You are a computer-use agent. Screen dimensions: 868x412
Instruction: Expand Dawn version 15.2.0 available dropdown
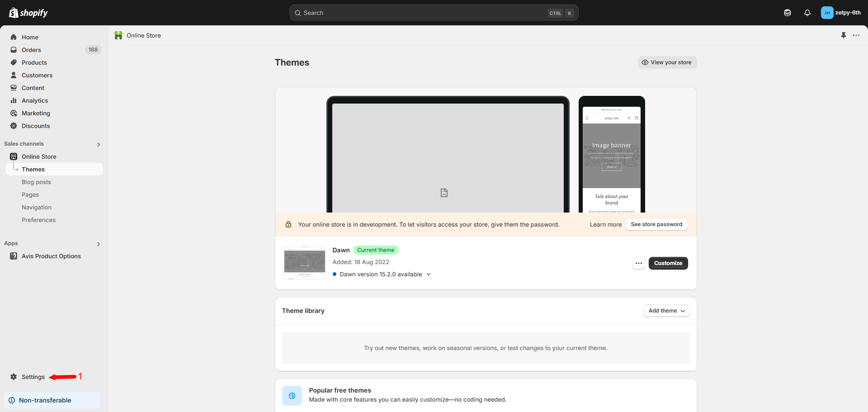(x=429, y=275)
